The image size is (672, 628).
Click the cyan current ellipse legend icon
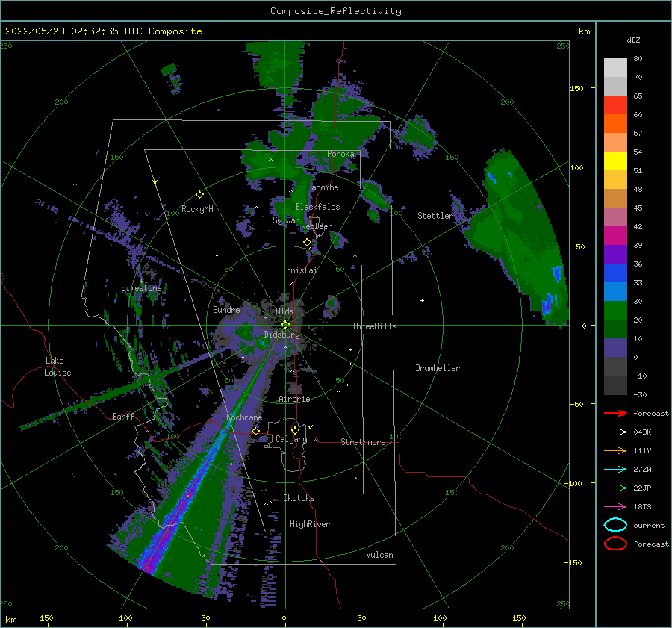[615, 525]
